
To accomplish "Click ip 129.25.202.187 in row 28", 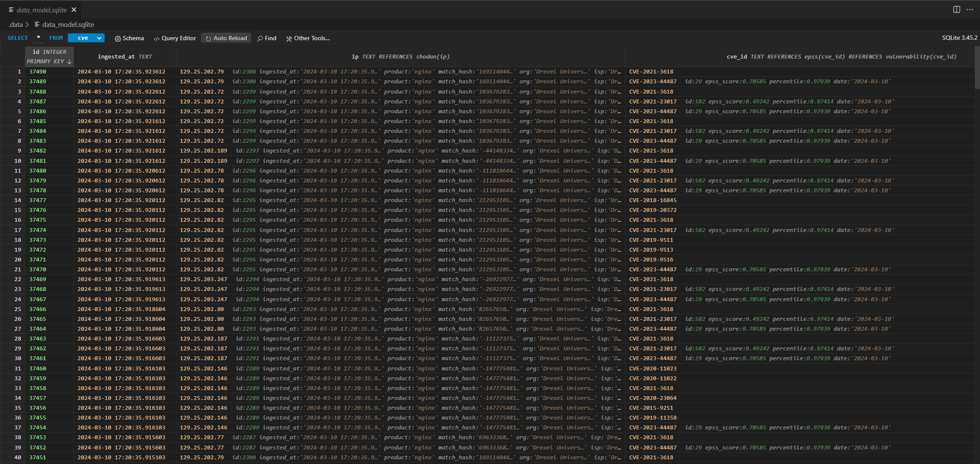I will (x=203, y=338).
